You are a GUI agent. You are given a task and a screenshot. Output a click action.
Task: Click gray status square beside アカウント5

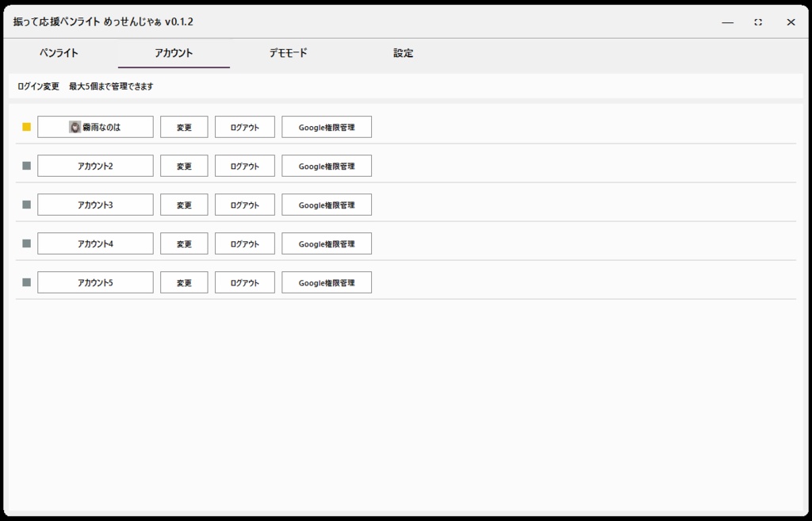[x=26, y=282]
